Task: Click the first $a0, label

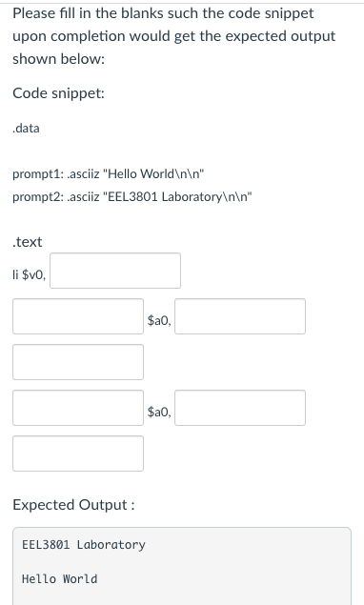Action: pos(159,320)
